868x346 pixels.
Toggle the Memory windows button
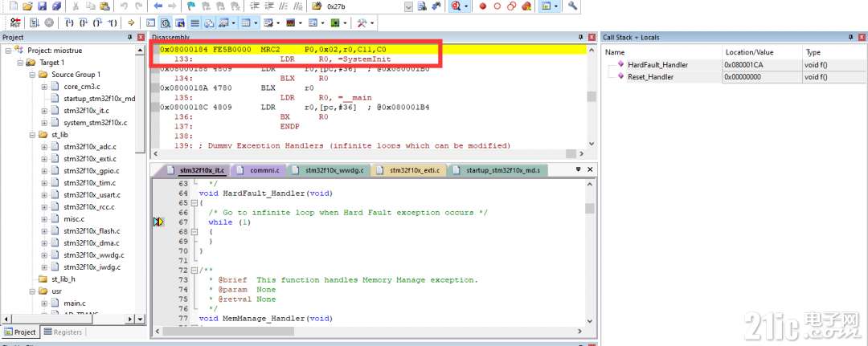pos(247,23)
